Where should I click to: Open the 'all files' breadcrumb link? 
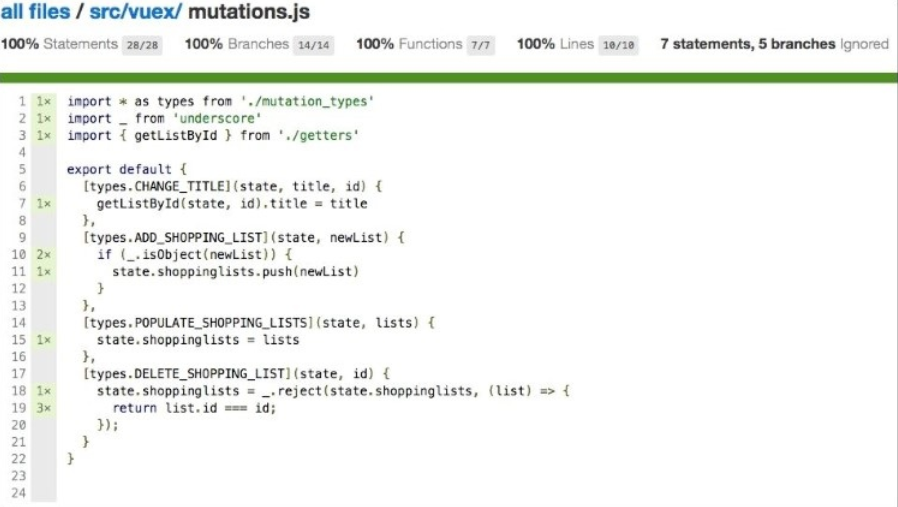(34, 13)
